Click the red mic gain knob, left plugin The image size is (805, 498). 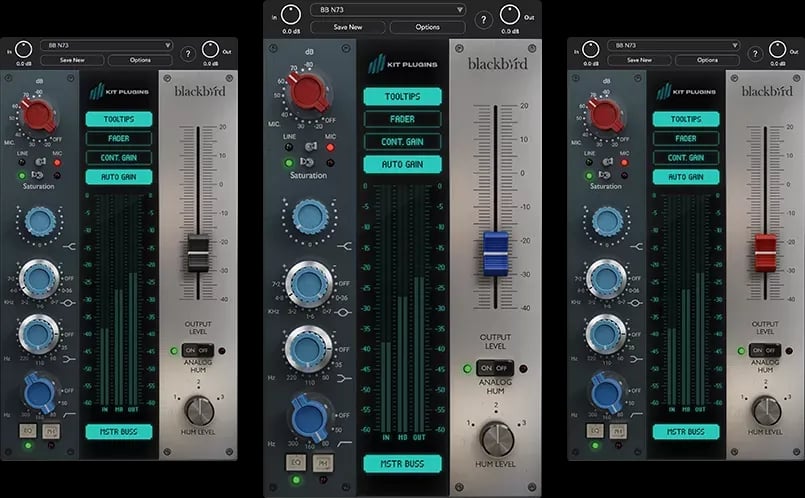pyautogui.click(x=39, y=116)
